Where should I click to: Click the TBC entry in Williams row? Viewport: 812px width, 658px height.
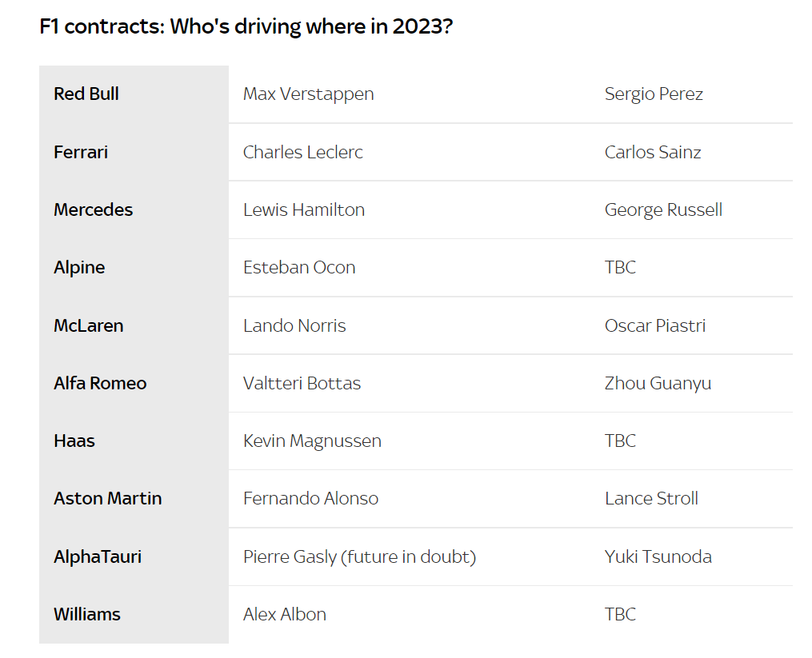(620, 615)
